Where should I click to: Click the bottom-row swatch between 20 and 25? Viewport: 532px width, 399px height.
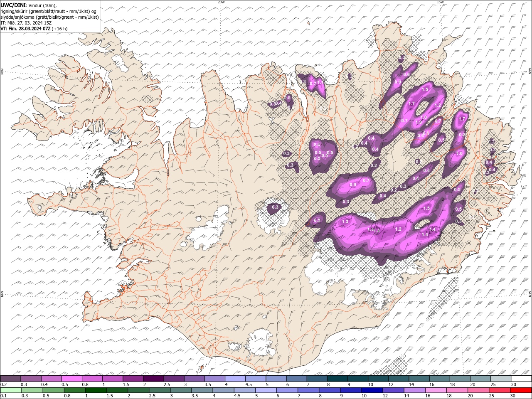pos(478,390)
